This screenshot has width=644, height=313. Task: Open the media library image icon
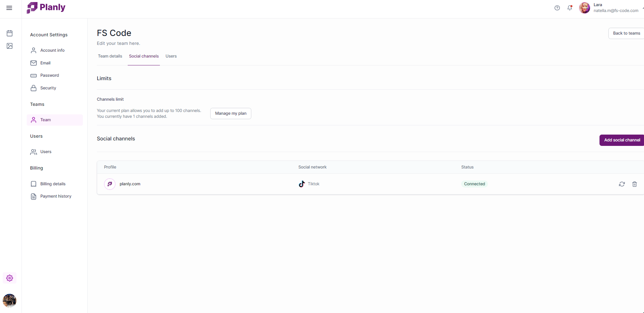pos(10,46)
